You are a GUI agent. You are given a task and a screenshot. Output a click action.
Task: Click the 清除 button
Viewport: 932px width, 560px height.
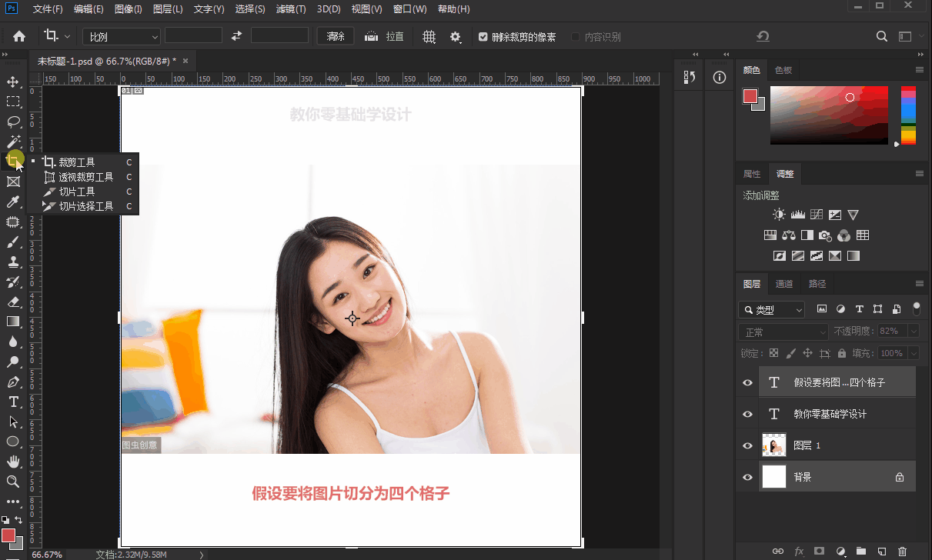tap(336, 36)
